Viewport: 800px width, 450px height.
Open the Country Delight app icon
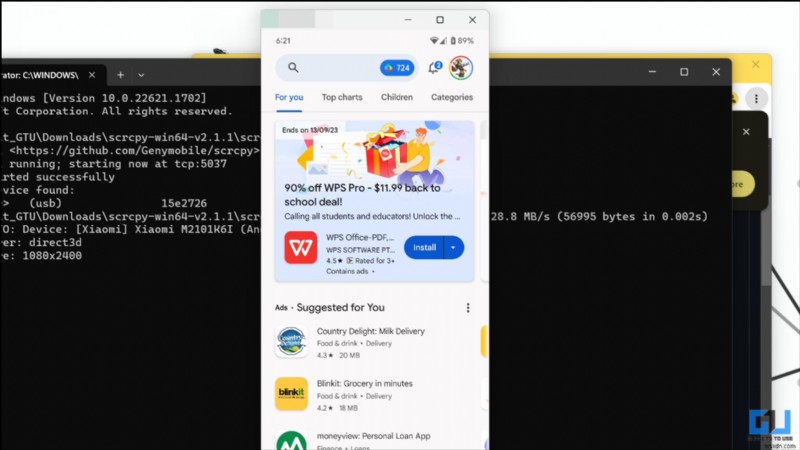291,341
